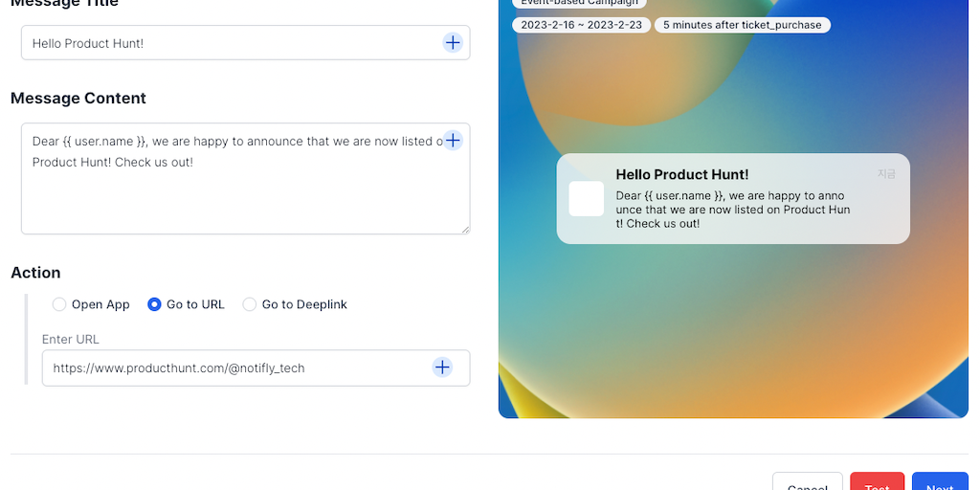Click into the Message Title input field

tap(246, 42)
